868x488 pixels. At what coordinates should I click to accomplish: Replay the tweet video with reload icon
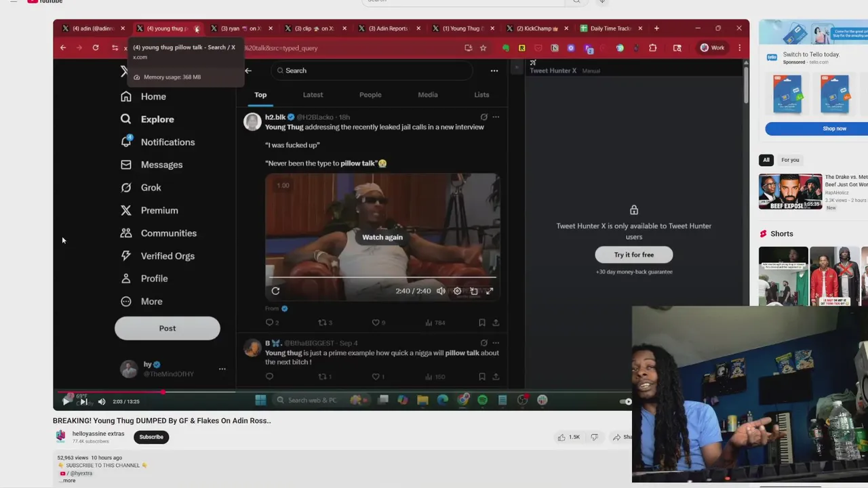click(275, 291)
